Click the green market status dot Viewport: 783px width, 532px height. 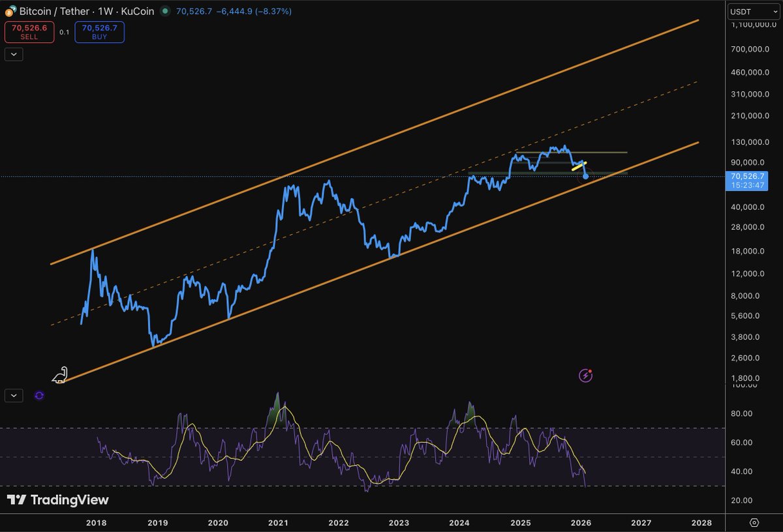(164, 11)
